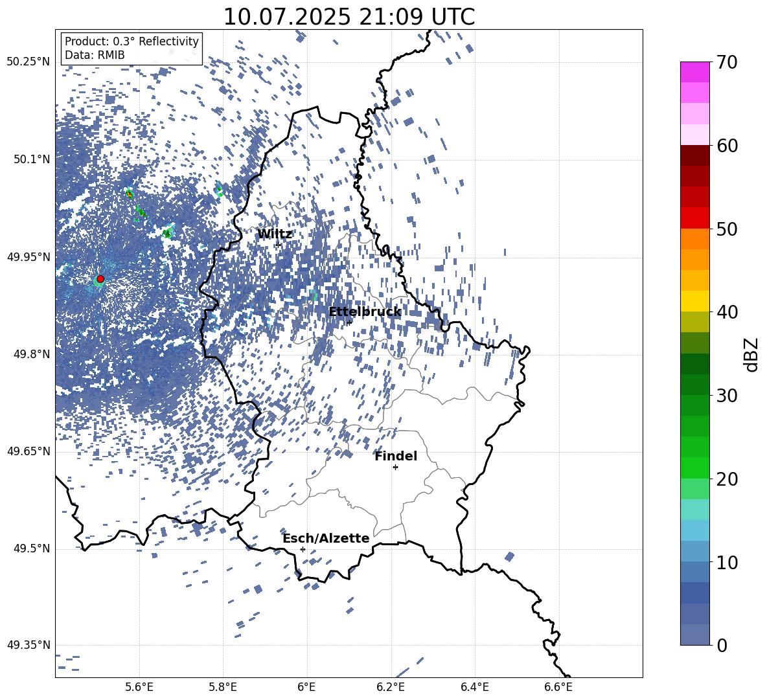This screenshot has width=767, height=700.
Task: Click the Ettelbruck city label
Action: pos(365,312)
